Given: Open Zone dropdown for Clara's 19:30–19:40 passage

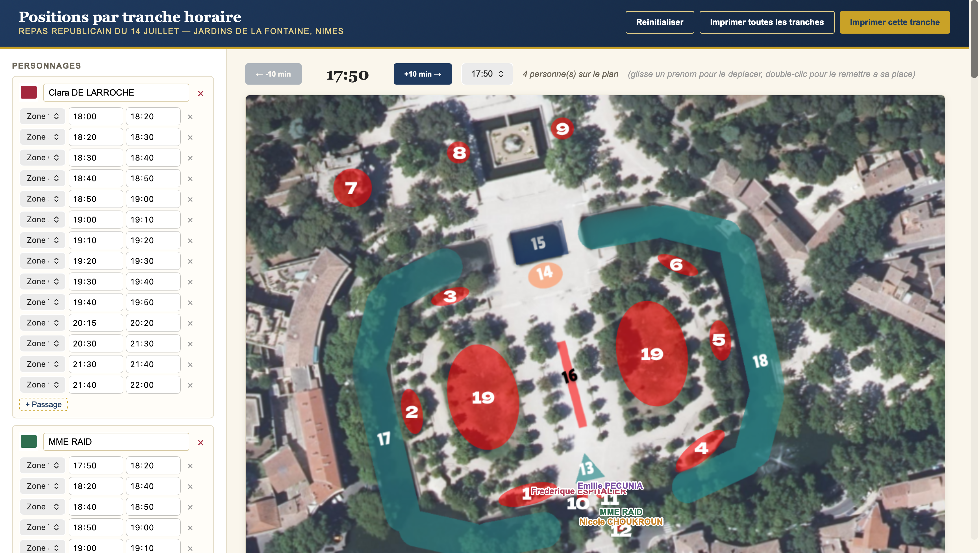Looking at the screenshot, I should coord(43,281).
